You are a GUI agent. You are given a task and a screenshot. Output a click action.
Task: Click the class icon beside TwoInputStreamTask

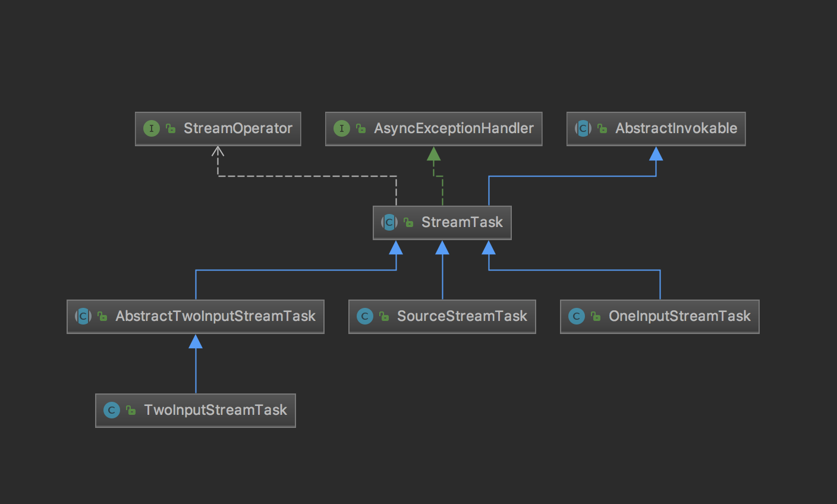tap(112, 410)
